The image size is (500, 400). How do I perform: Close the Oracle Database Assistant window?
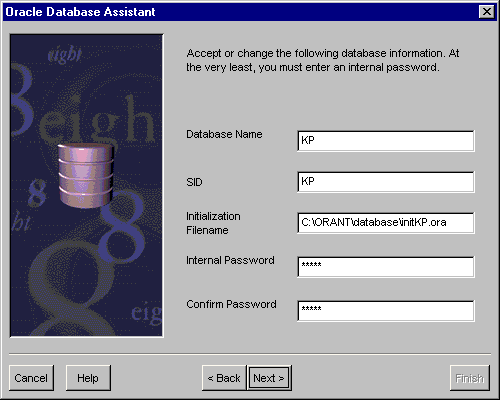pos(486,12)
